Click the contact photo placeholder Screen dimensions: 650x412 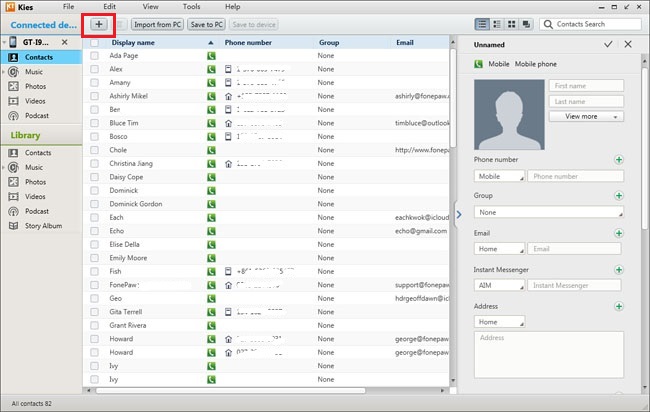[509, 114]
